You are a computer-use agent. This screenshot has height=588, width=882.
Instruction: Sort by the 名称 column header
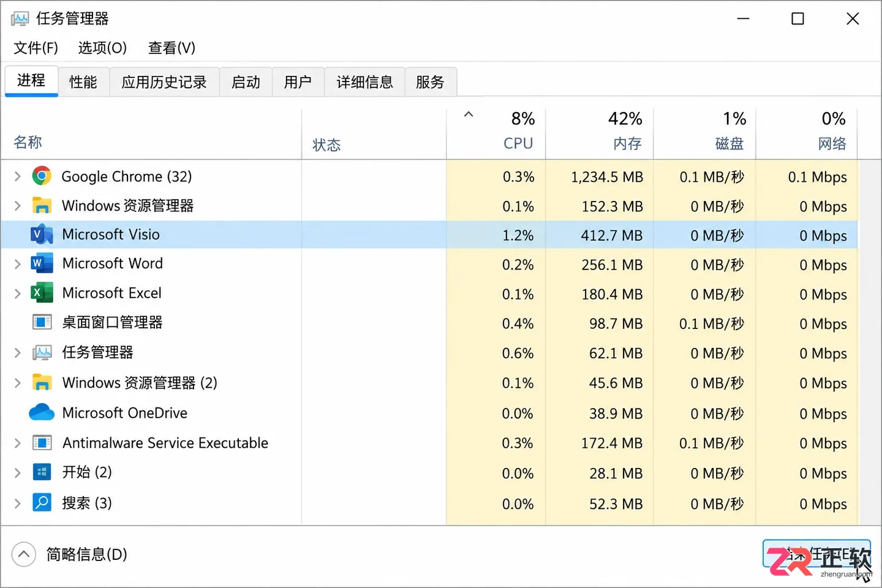[x=151, y=134]
